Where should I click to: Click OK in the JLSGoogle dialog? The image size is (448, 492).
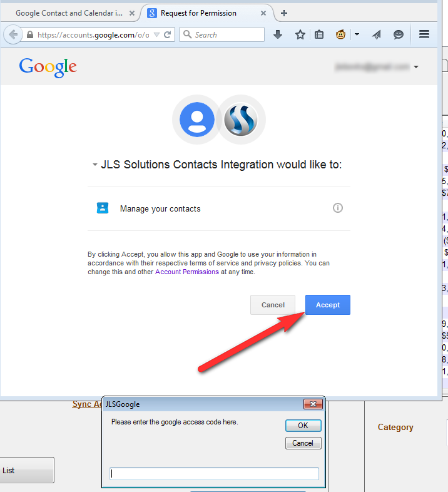point(303,426)
